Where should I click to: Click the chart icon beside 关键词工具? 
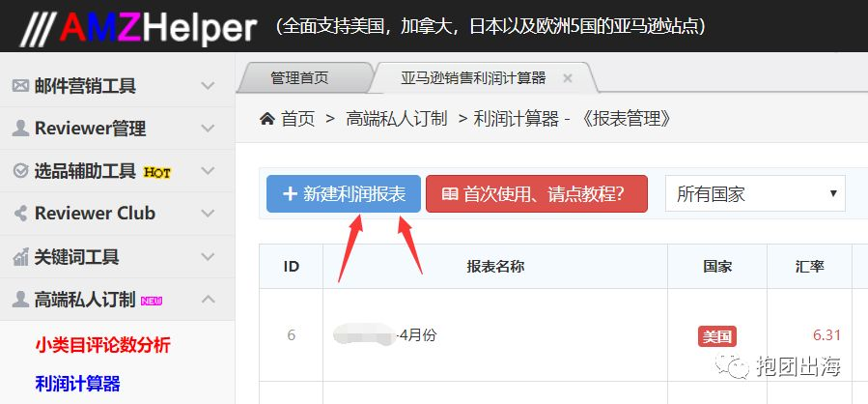[x=20, y=256]
